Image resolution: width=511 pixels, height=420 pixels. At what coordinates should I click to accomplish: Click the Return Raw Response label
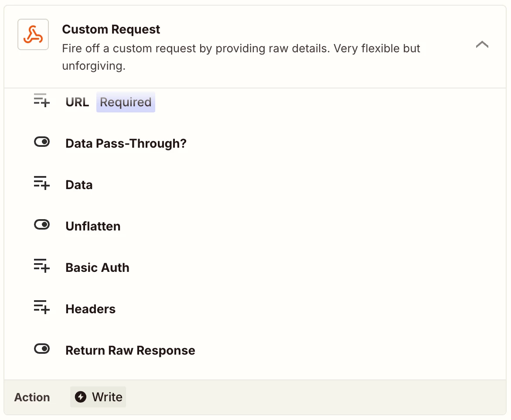tap(130, 351)
